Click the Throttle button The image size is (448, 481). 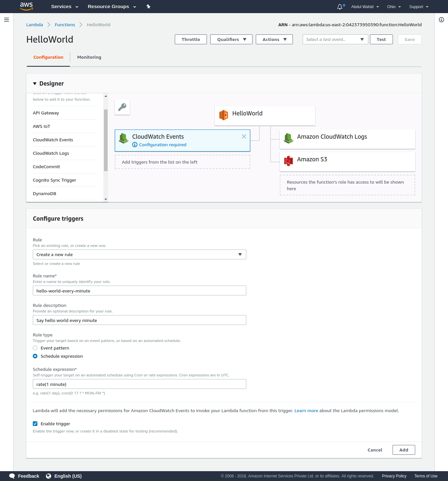click(x=191, y=39)
